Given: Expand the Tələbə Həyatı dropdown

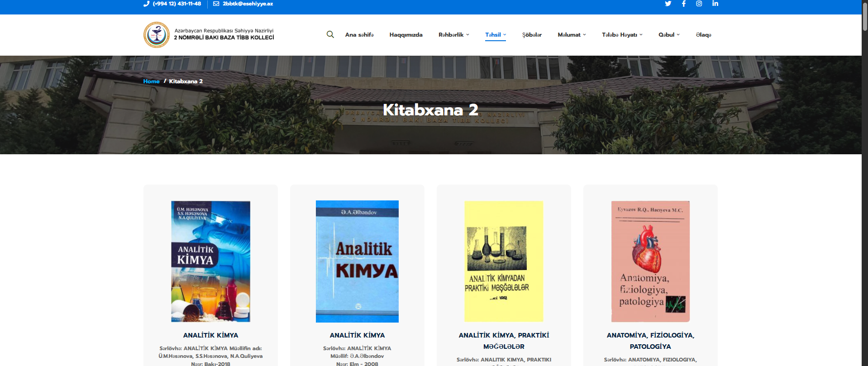Looking at the screenshot, I should click(x=622, y=35).
